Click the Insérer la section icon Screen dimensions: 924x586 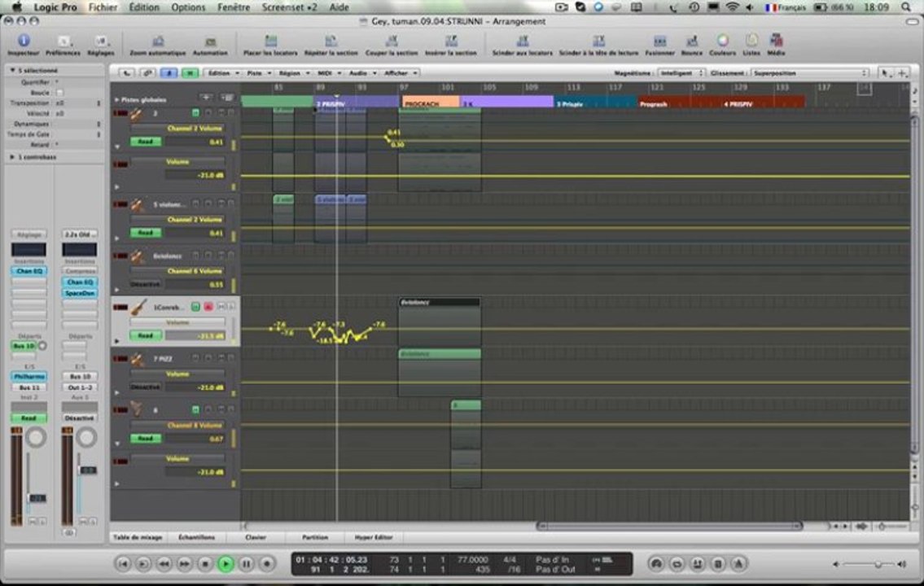tap(451, 41)
